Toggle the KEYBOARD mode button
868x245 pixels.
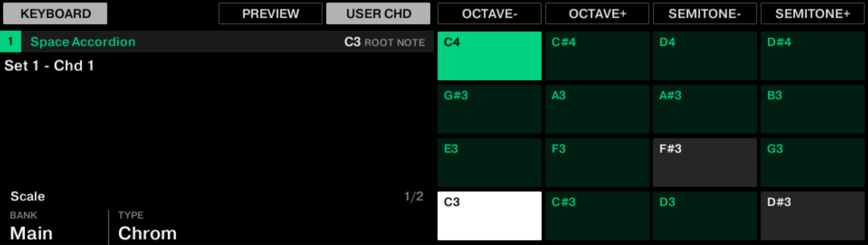[55, 14]
